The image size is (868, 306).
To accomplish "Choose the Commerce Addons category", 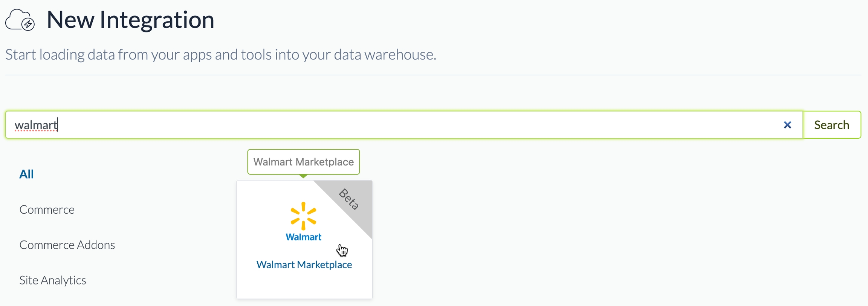I will click(67, 245).
